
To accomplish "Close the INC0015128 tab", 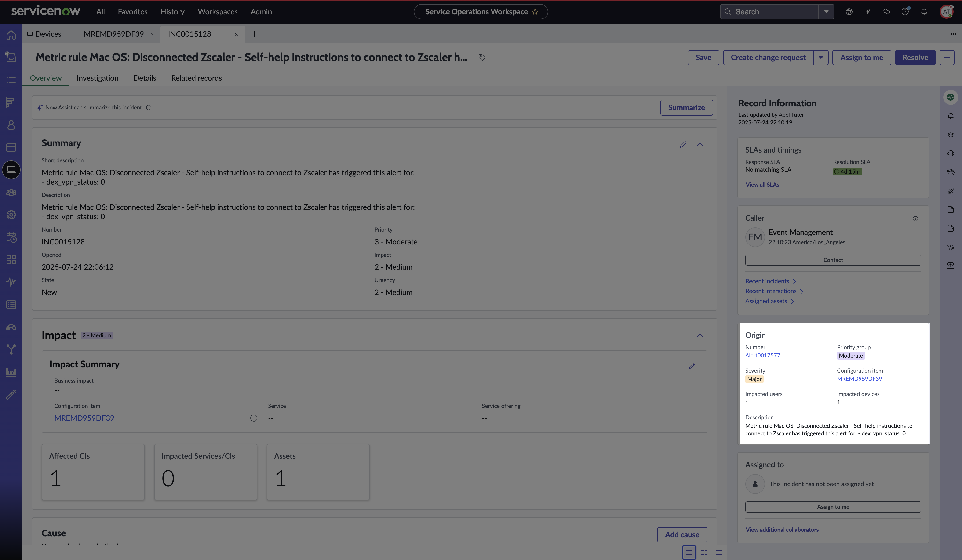I will (x=236, y=34).
